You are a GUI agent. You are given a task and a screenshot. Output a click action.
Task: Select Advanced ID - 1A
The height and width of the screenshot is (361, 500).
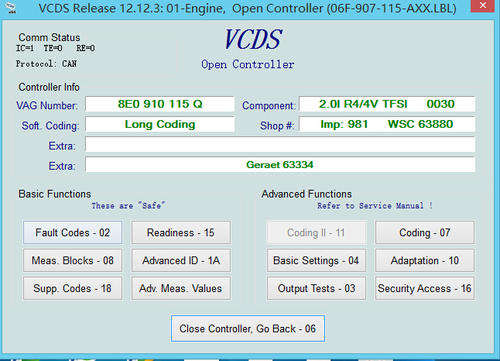(181, 260)
